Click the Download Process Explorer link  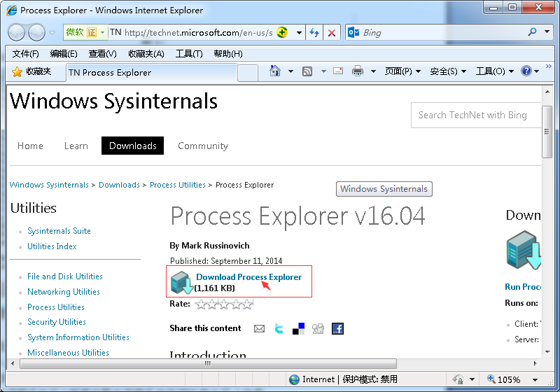tap(248, 277)
